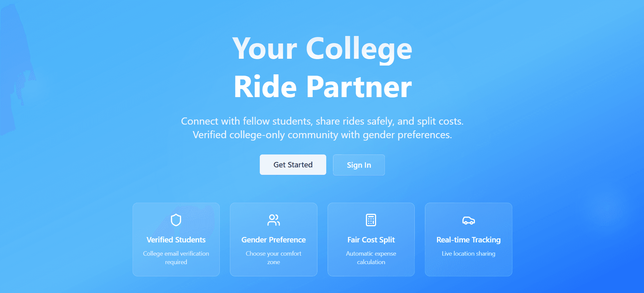Click the Sign In button

pyautogui.click(x=358, y=165)
